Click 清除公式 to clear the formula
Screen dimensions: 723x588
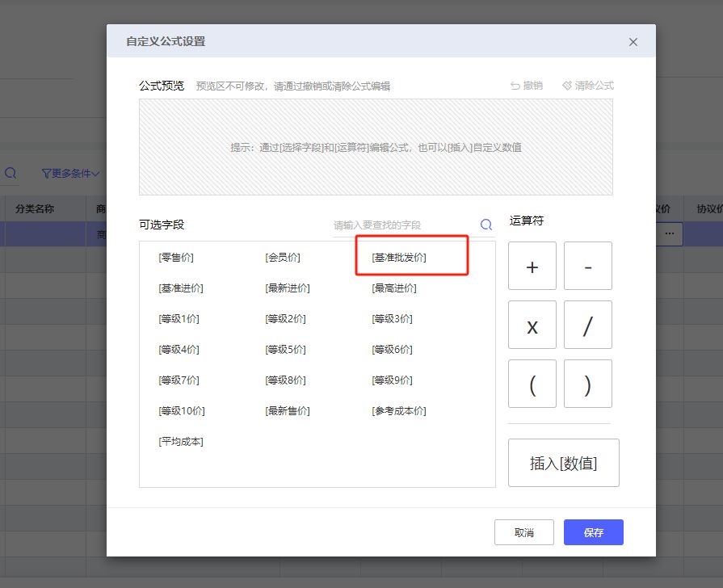[x=588, y=86]
